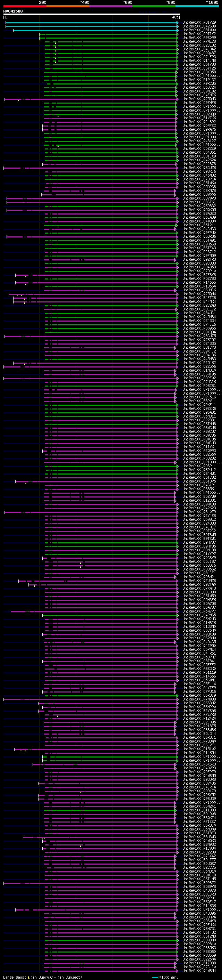Click label UniRef100_O22504
The height and width of the screenshot is (980, 222).
199,959
